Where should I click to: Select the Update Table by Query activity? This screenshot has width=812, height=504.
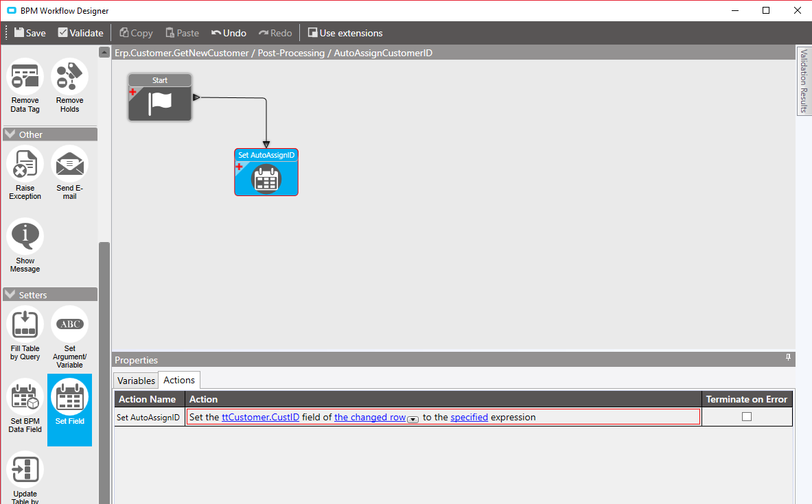tap(25, 477)
